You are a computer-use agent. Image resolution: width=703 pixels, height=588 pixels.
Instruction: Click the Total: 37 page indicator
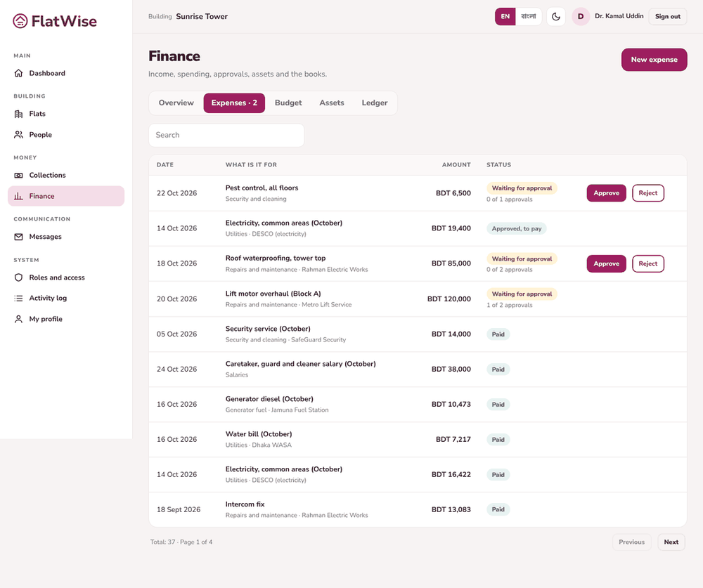coord(181,542)
